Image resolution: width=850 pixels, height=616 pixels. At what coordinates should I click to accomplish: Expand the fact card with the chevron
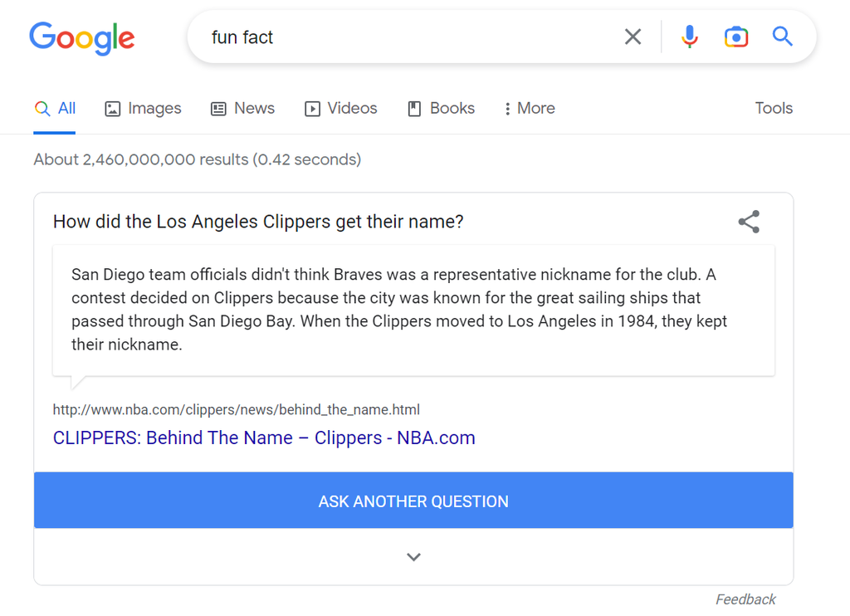[x=413, y=556]
